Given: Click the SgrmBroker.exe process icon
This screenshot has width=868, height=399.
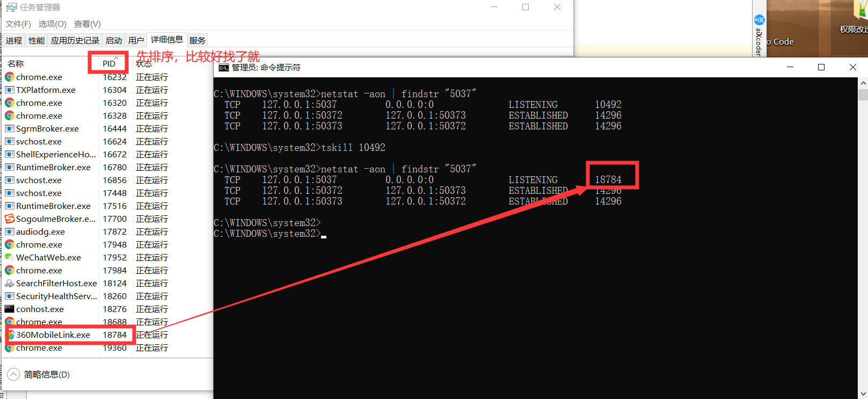Looking at the screenshot, I should 10,128.
